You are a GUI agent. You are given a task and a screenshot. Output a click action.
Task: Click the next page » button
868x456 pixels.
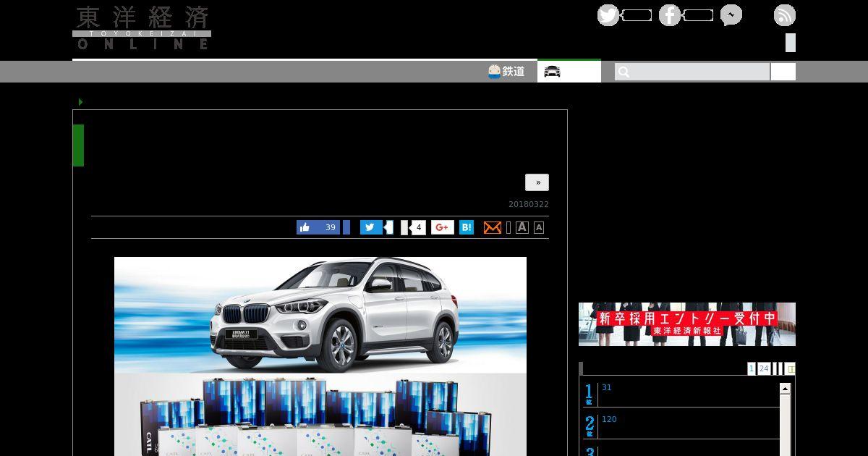coord(537,182)
